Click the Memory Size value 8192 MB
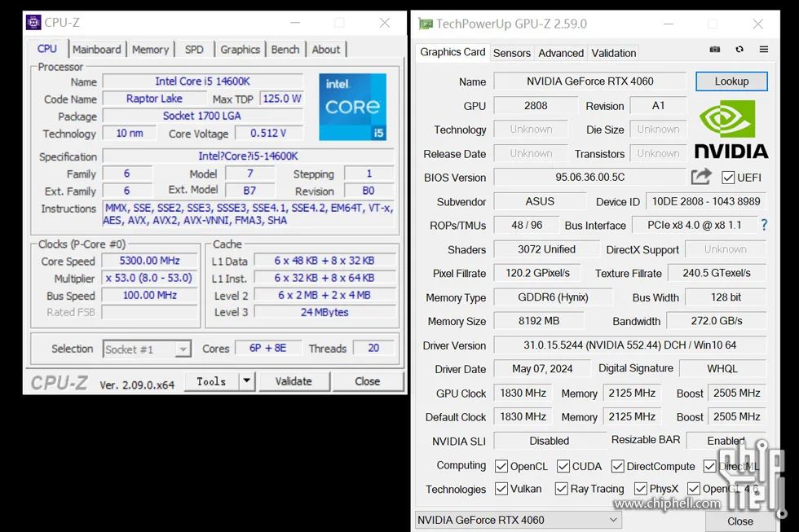The image size is (799, 532). coord(539,321)
